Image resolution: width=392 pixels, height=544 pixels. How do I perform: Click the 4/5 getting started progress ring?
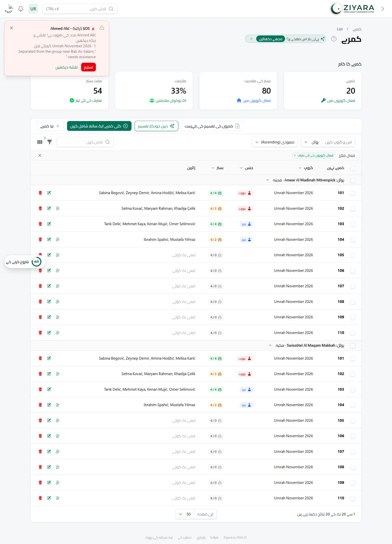click(x=37, y=262)
